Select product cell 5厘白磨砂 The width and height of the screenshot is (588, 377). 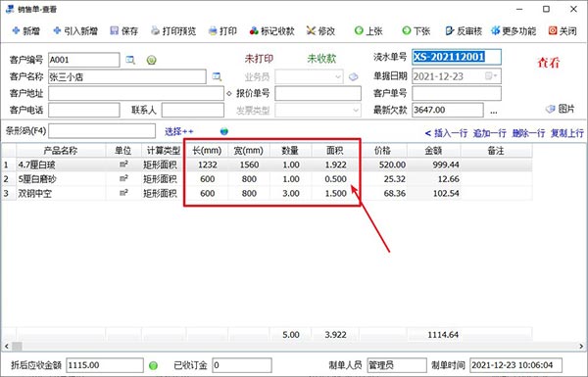pyautogui.click(x=61, y=179)
